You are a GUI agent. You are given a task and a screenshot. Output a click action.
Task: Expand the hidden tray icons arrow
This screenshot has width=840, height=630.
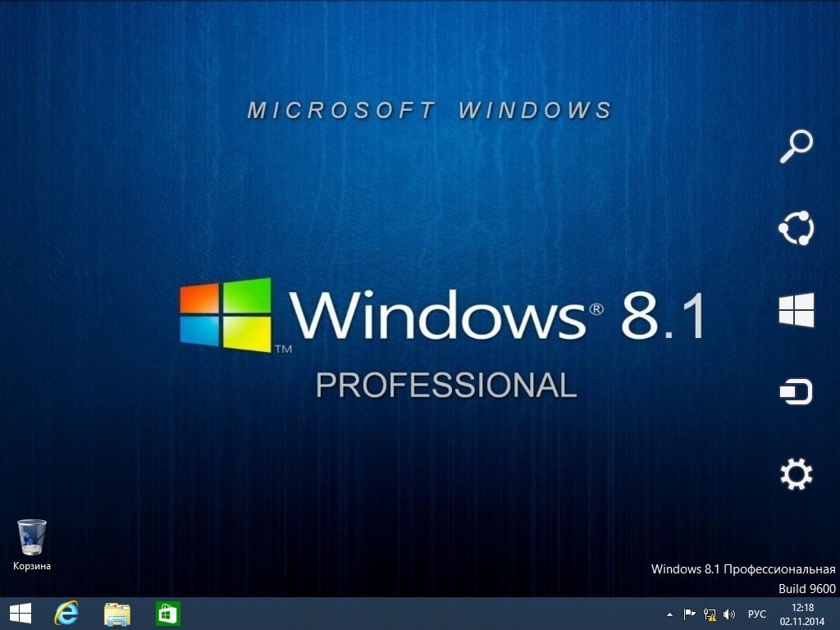pyautogui.click(x=669, y=614)
